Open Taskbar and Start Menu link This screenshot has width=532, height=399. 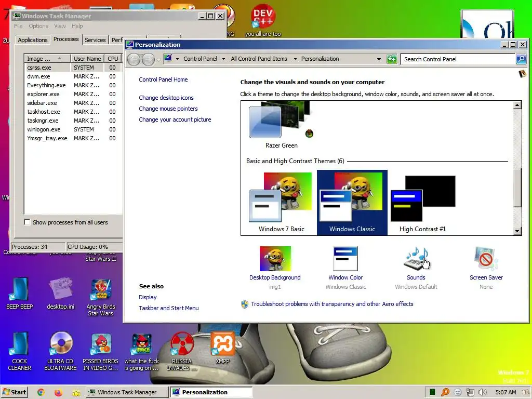pos(169,308)
